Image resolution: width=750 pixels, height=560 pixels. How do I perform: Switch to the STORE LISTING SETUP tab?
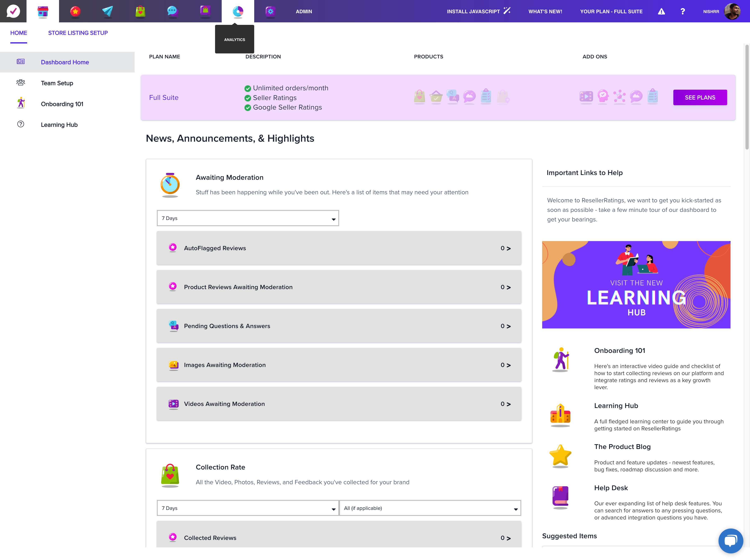[x=78, y=33]
